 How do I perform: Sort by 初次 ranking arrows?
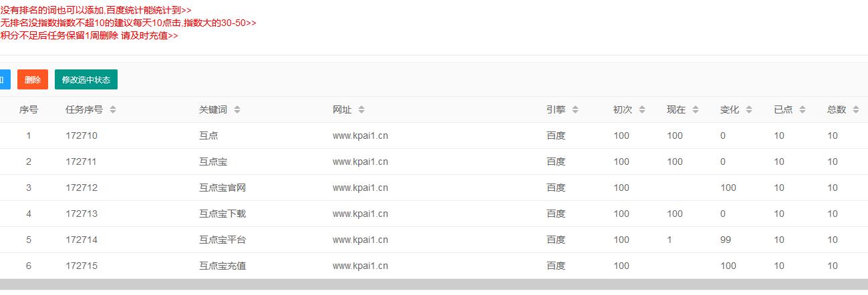(642, 109)
